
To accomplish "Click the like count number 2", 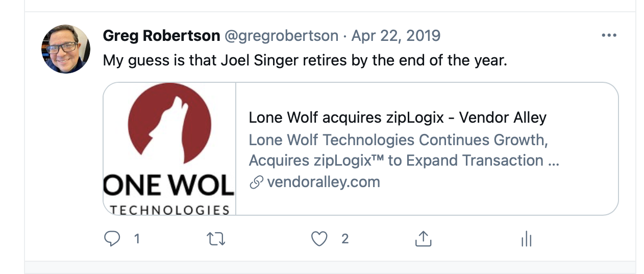I will (x=345, y=239).
